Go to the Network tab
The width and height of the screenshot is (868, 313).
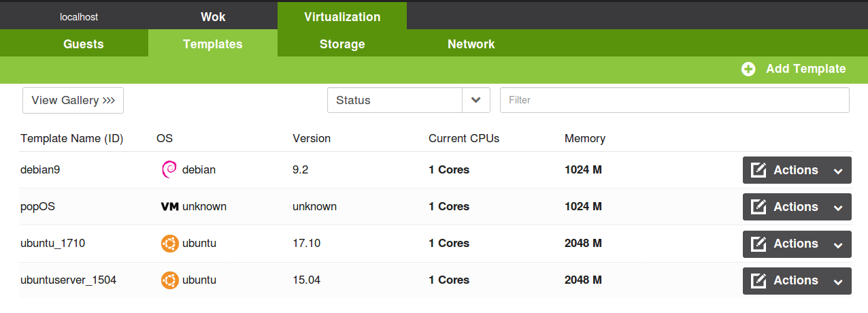(471, 44)
